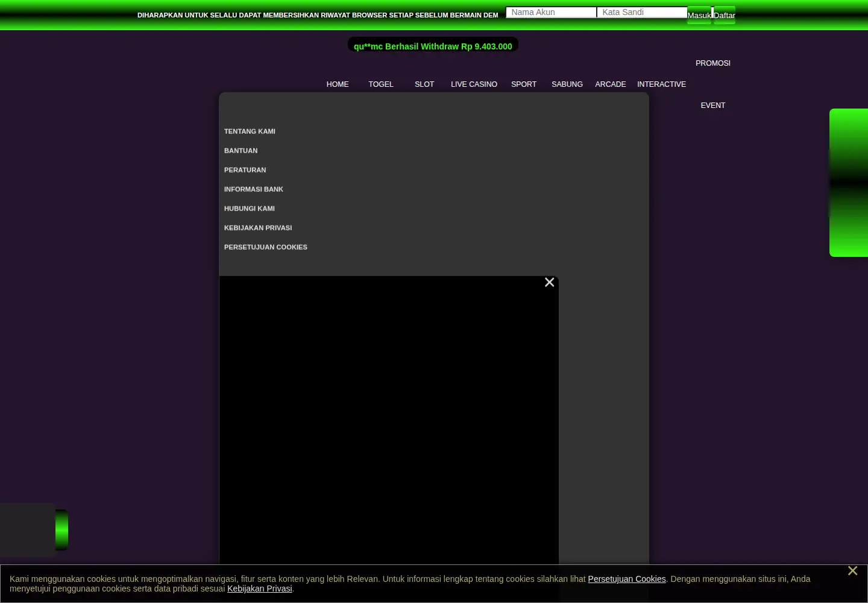Open the PROMOSI page
The image size is (868, 603).
pyautogui.click(x=713, y=63)
